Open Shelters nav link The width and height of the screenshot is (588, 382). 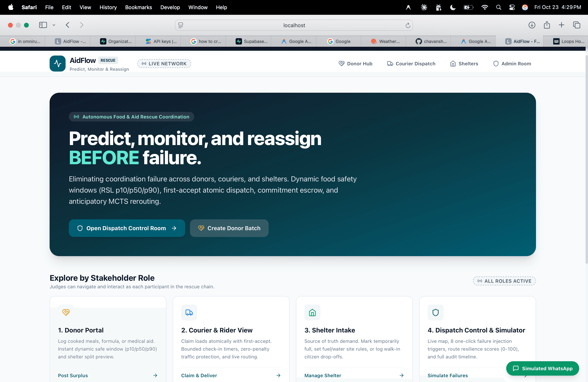pyautogui.click(x=464, y=64)
